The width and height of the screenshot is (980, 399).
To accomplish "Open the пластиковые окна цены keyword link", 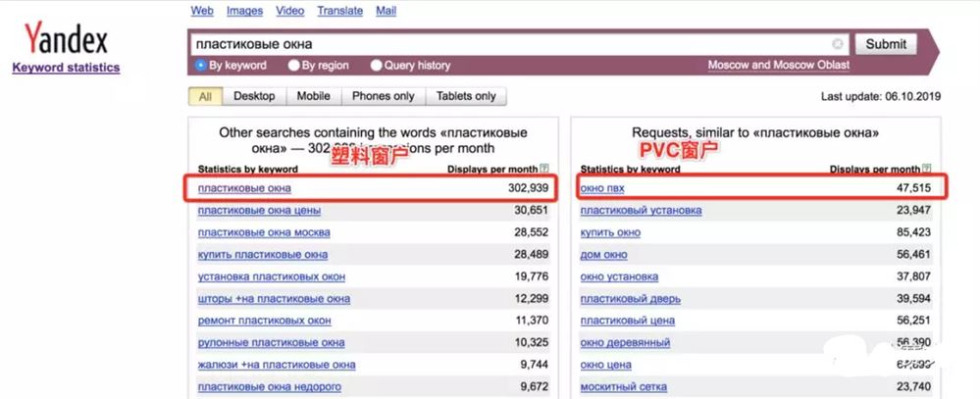I will 259,211.
